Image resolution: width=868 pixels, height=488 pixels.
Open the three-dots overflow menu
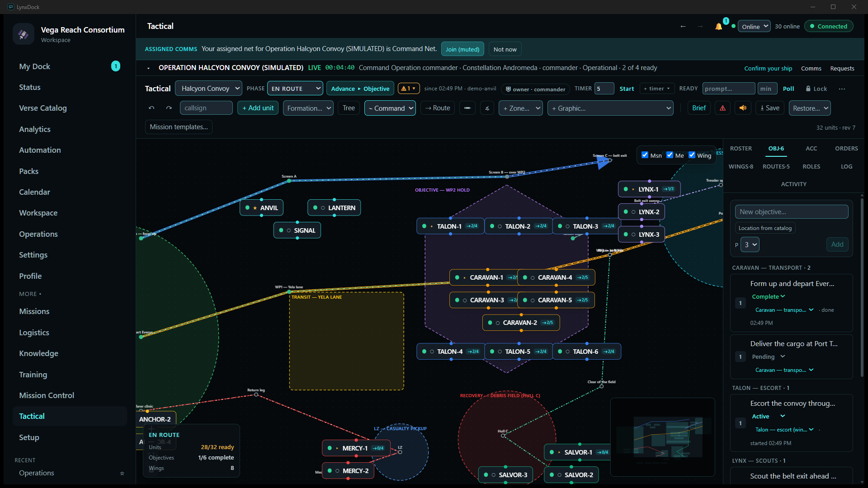pyautogui.click(x=842, y=89)
